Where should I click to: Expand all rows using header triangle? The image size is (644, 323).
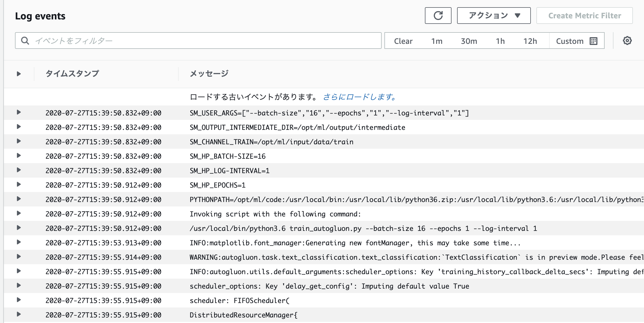(19, 74)
